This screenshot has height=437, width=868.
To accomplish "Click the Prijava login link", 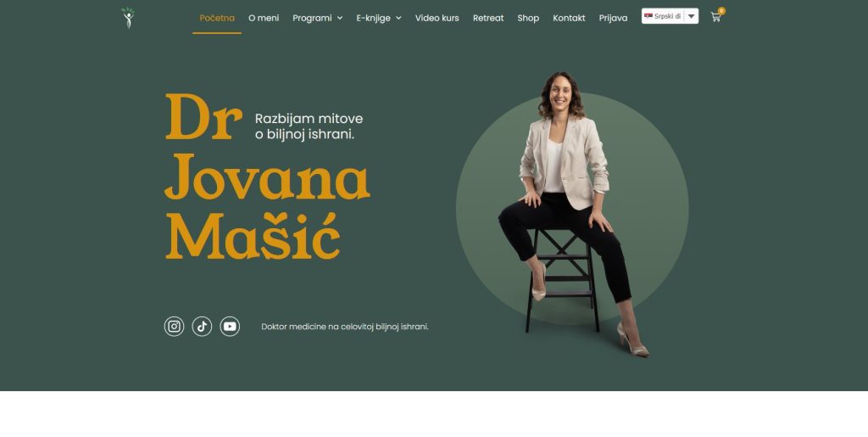I will pos(614,18).
